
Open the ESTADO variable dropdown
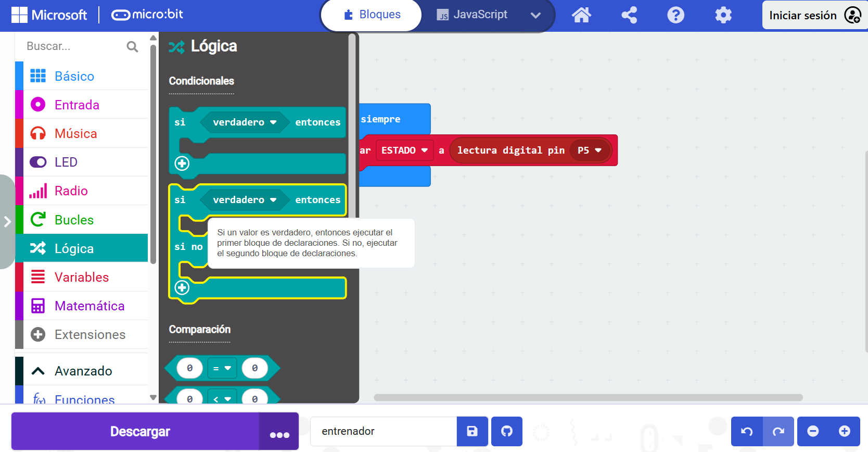click(x=404, y=150)
